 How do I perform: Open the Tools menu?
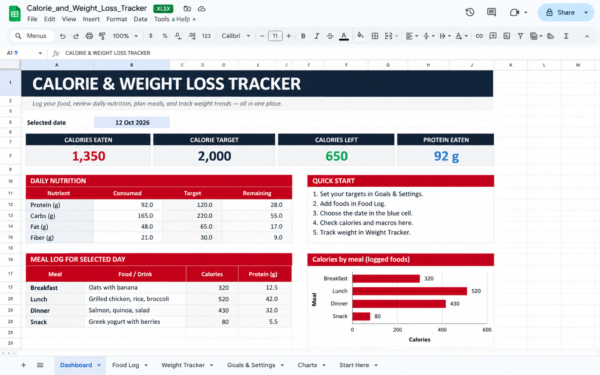click(x=161, y=19)
